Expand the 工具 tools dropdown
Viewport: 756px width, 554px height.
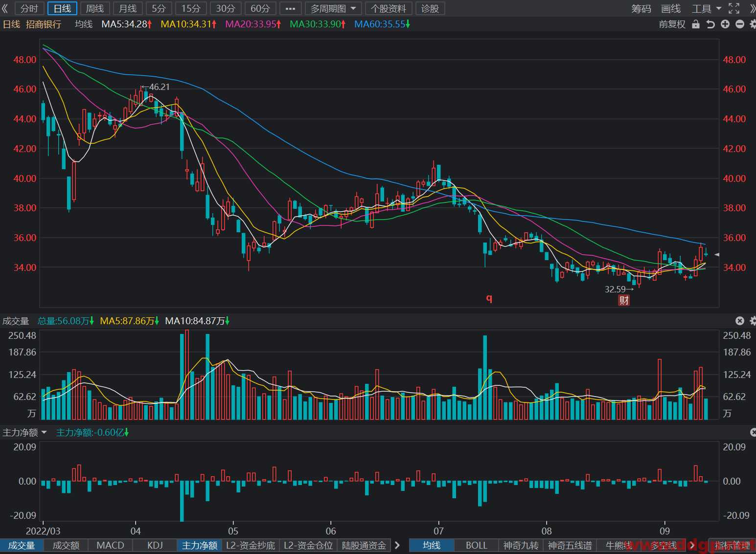pyautogui.click(x=707, y=8)
